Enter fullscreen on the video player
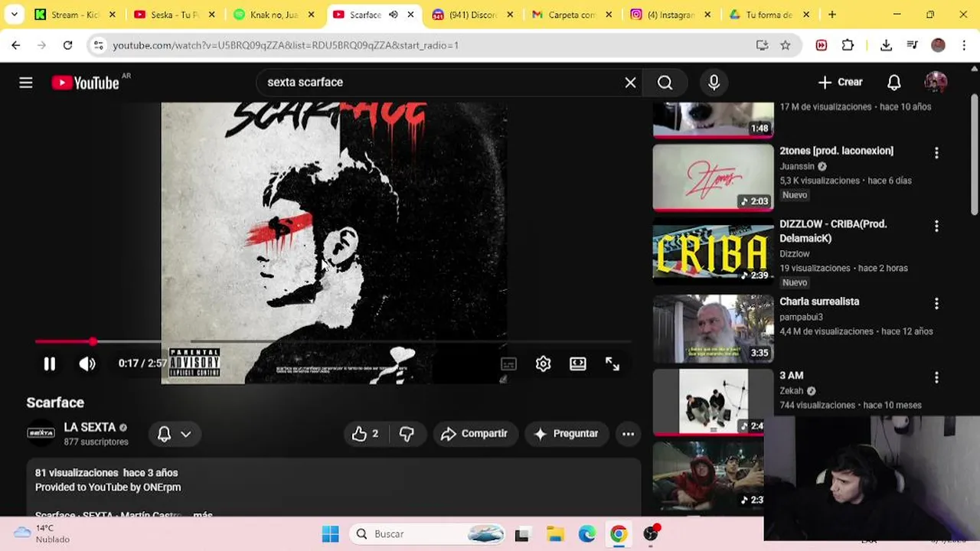 (612, 364)
